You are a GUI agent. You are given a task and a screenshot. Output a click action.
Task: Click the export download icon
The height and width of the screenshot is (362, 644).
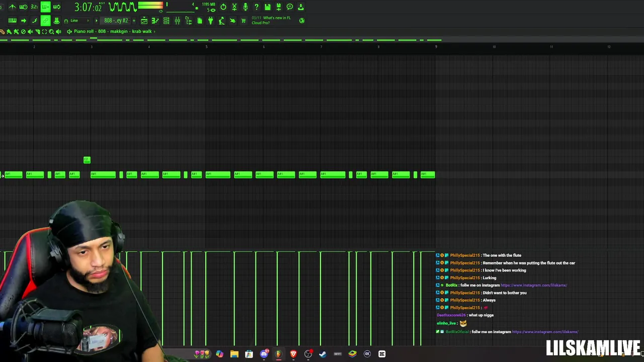301,7
